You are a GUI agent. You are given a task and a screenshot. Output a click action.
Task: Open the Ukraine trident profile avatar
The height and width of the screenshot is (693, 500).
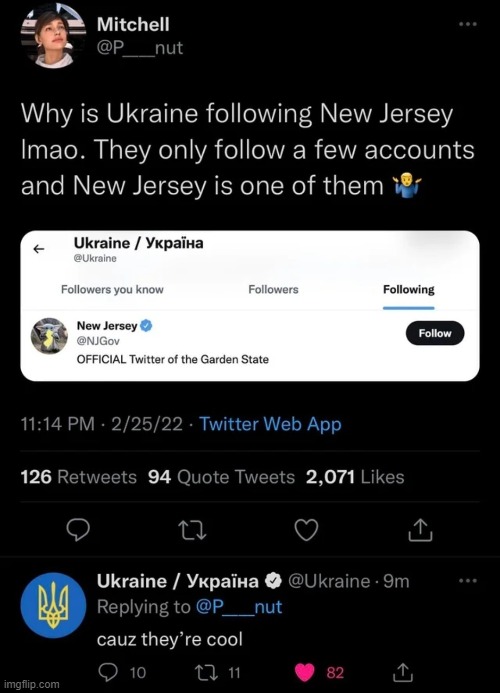pos(53,605)
